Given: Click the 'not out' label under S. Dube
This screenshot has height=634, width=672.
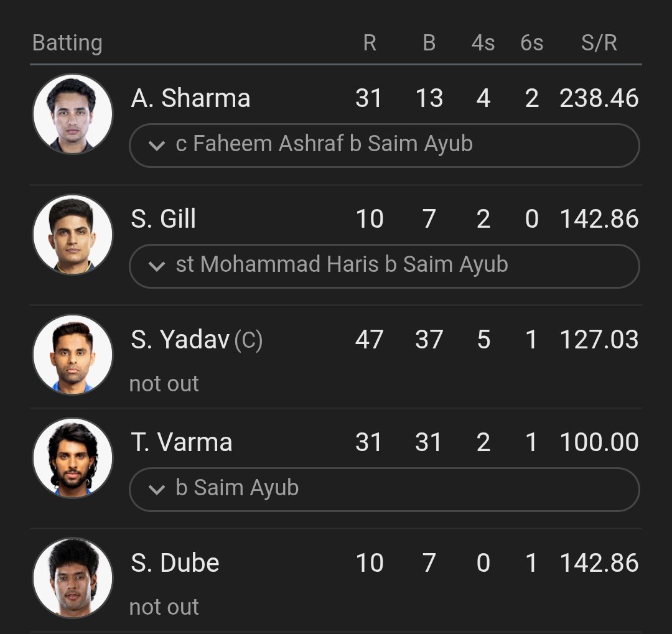Looking at the screenshot, I should pyautogui.click(x=163, y=607).
